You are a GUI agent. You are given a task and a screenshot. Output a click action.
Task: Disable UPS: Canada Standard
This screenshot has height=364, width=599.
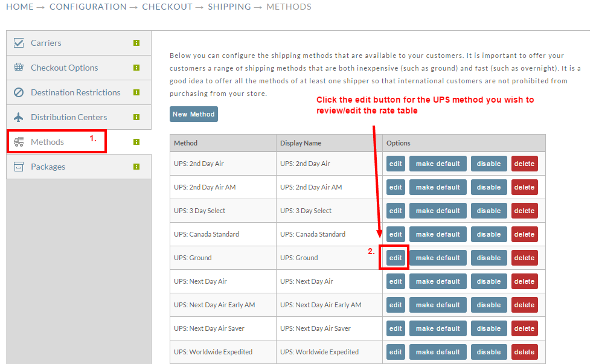click(x=488, y=234)
